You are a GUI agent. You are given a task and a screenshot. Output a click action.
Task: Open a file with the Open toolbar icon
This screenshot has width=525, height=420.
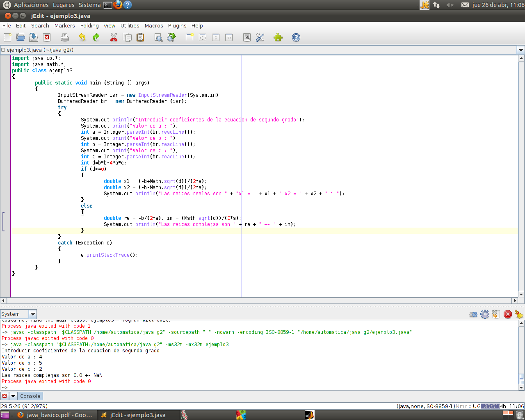21,37
